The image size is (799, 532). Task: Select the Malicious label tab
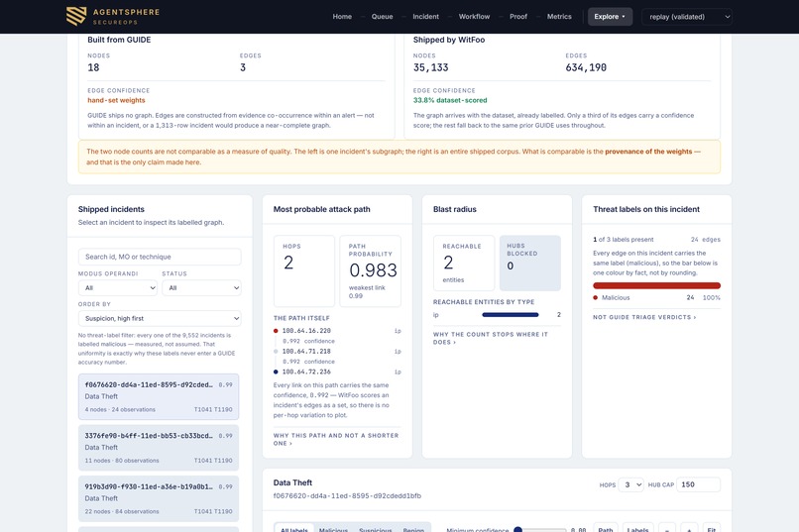333,529
